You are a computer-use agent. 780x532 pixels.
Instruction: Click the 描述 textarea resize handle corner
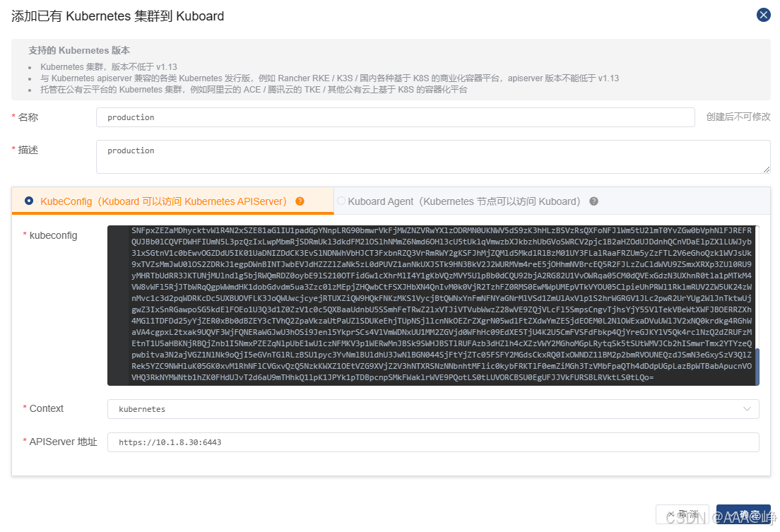[767, 170]
